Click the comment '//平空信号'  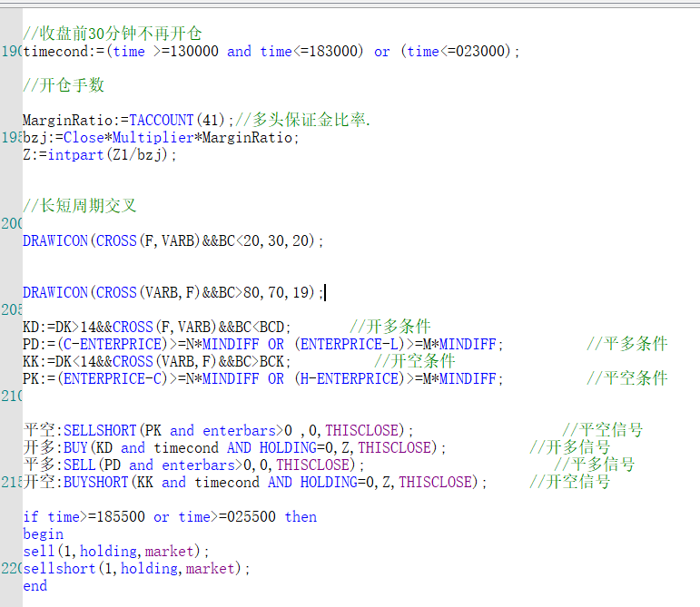(603, 430)
